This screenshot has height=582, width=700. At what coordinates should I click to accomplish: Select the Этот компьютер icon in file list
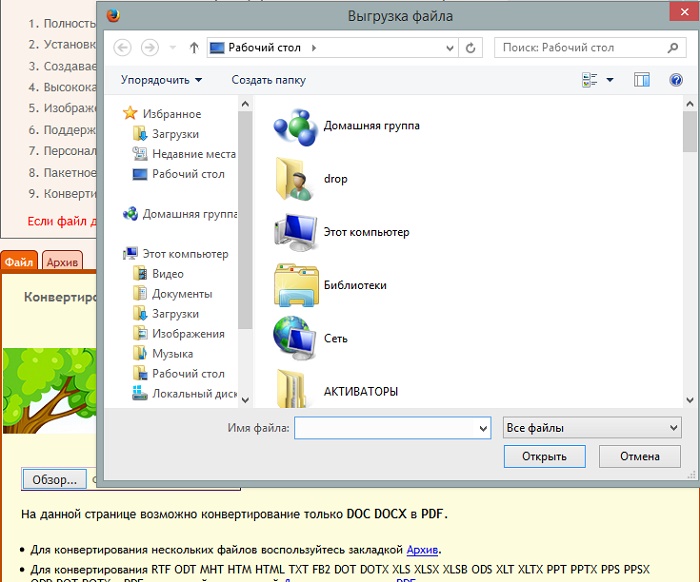[x=294, y=232]
